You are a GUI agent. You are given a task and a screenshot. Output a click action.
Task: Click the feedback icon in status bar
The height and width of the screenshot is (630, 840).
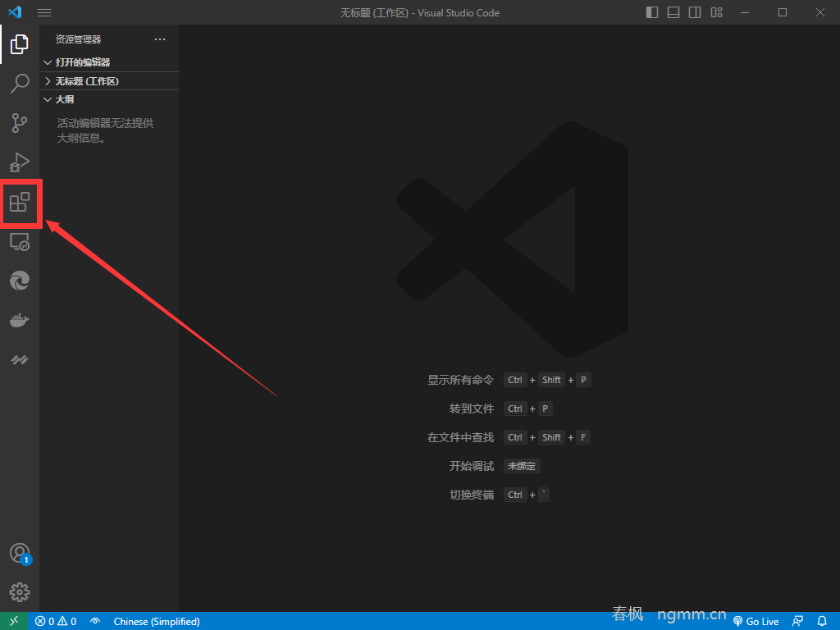pyautogui.click(x=797, y=622)
